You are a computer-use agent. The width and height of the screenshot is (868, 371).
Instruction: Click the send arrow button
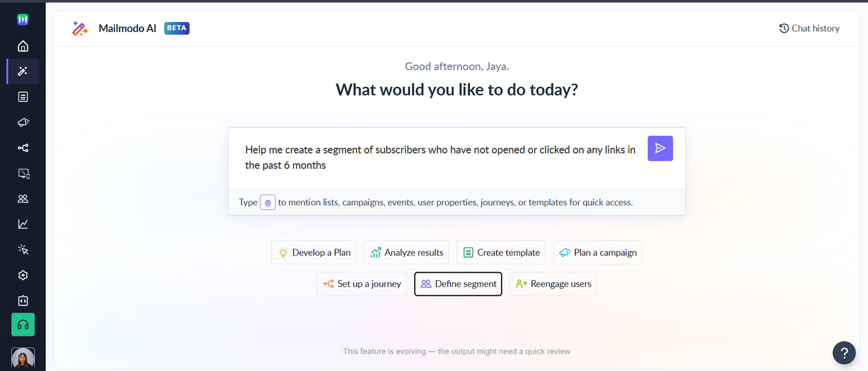[x=660, y=148]
